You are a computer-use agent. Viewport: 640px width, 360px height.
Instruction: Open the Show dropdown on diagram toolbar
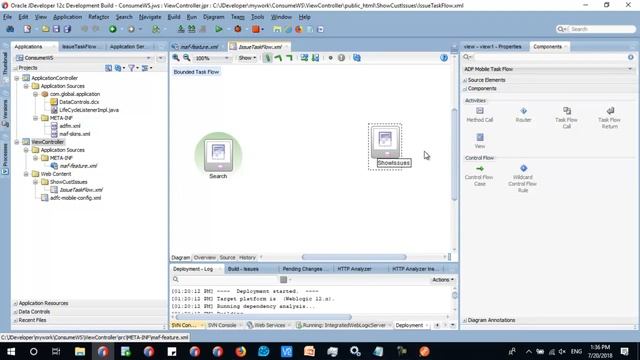point(247,58)
